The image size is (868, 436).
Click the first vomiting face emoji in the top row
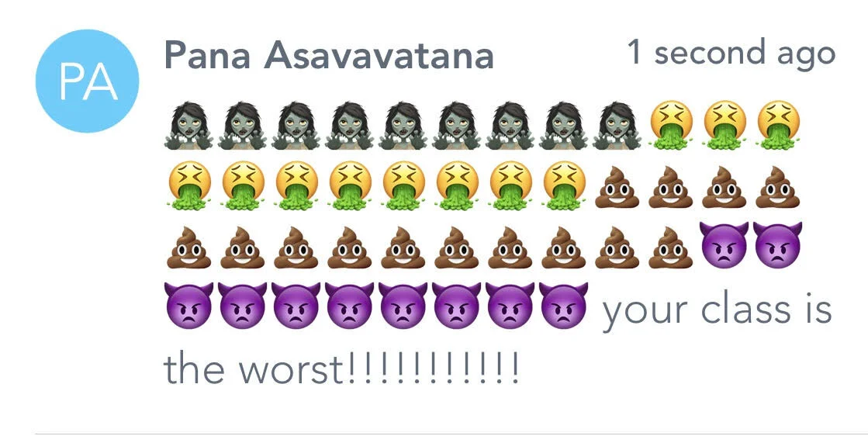pyautogui.click(x=670, y=126)
